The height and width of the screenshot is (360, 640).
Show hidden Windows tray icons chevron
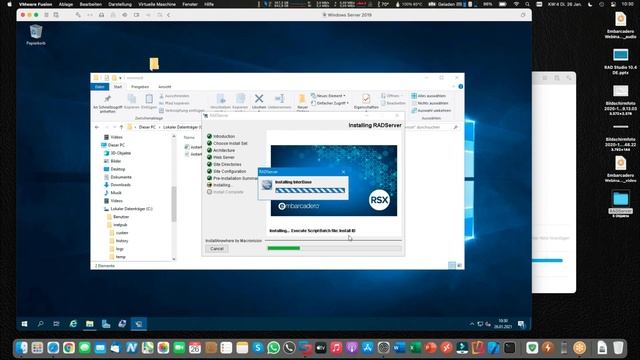coord(472,324)
